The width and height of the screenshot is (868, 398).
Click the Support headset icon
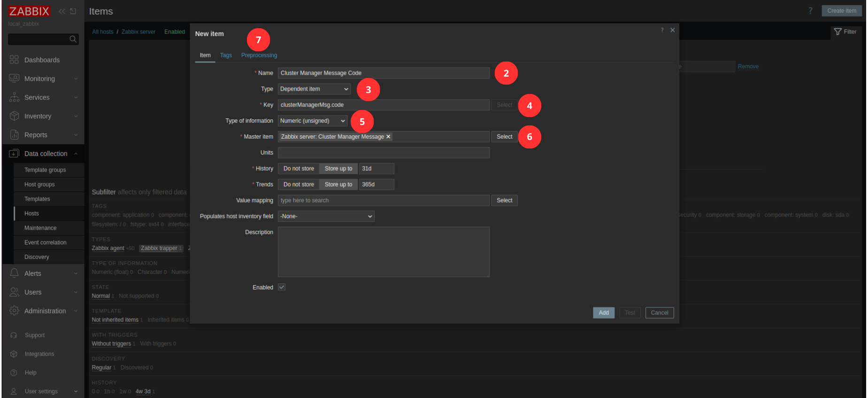click(x=14, y=335)
